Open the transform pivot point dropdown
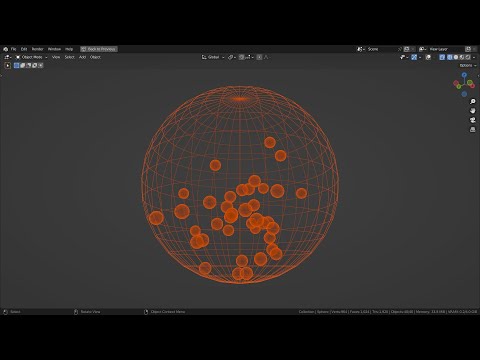This screenshot has height=360, width=480. click(232, 57)
